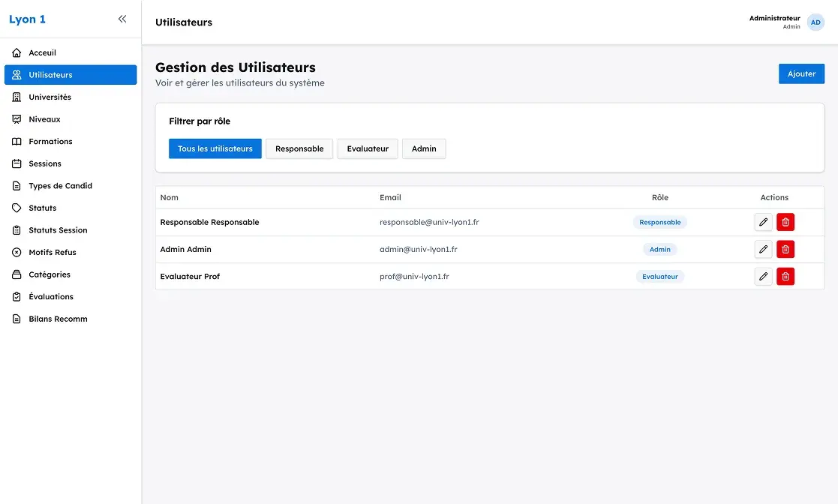Filter users by Evaluateur role

coord(368,148)
